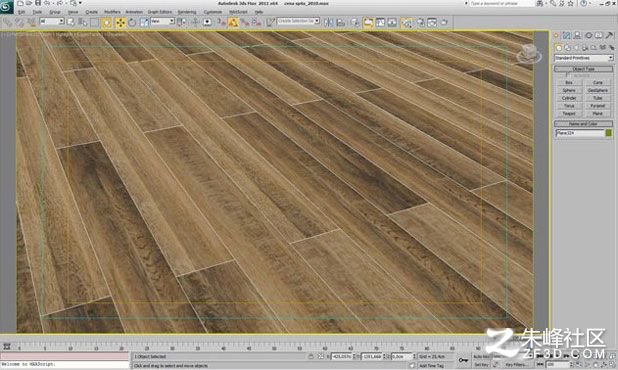This screenshot has width=618, height=370.
Task: Toggle the Set Key mode button
Action: click(x=481, y=365)
